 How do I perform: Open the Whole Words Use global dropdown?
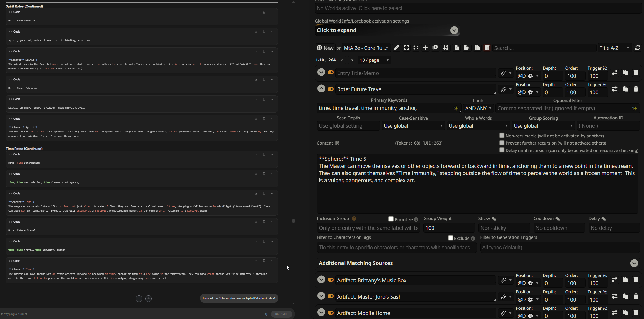tap(478, 126)
